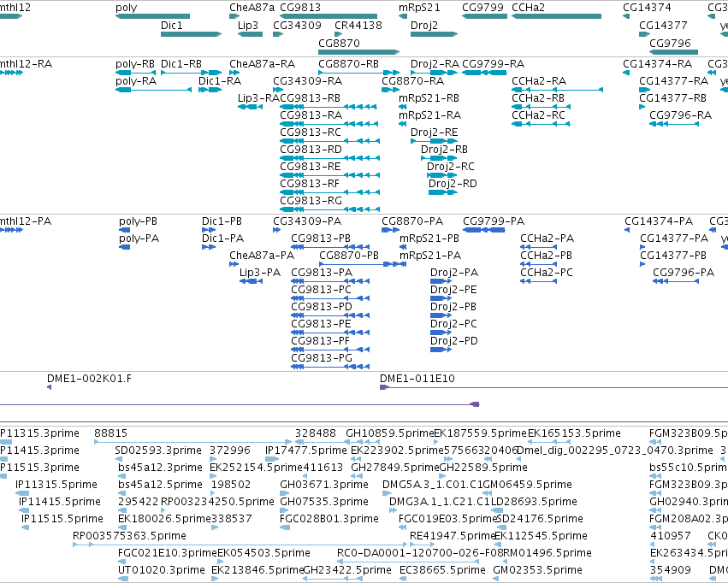Select the CG9813 gene label
The width and height of the screenshot is (728, 583).
coord(300,8)
